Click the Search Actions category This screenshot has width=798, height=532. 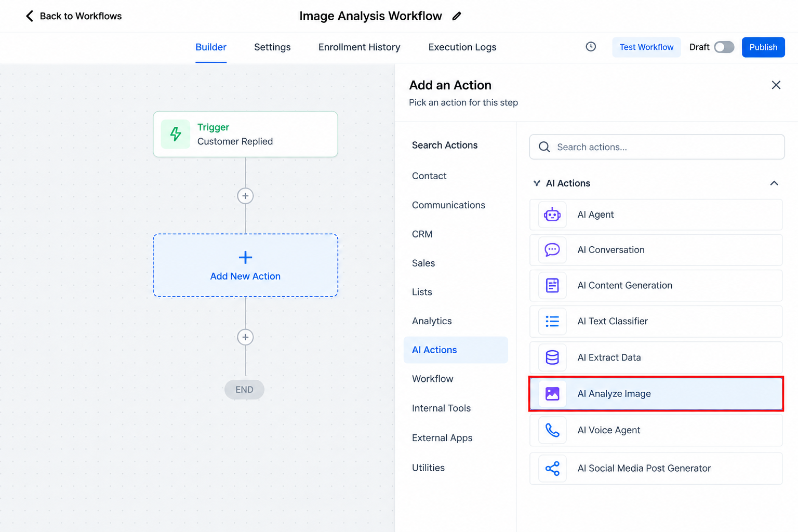pos(445,145)
